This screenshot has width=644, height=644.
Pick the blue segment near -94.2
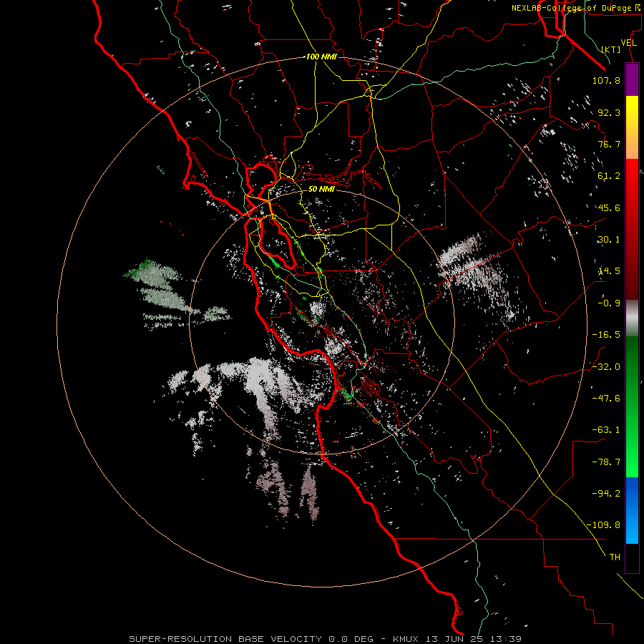tap(632, 493)
